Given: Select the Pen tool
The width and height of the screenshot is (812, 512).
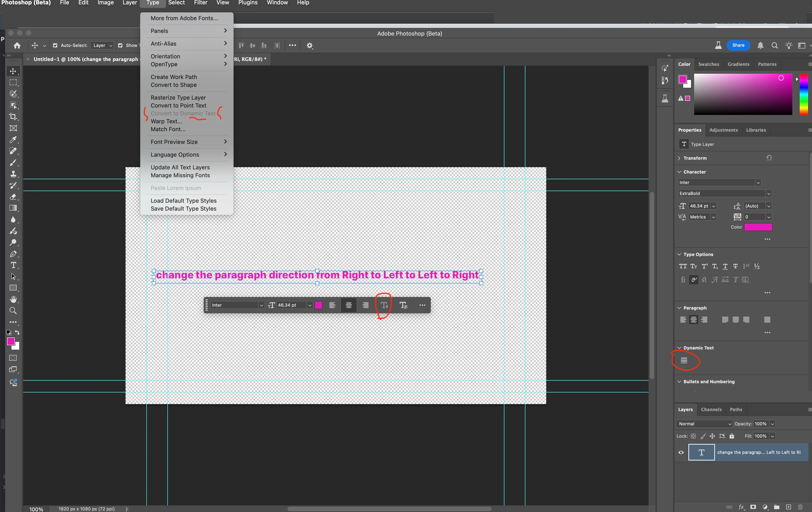Looking at the screenshot, I should (x=13, y=254).
